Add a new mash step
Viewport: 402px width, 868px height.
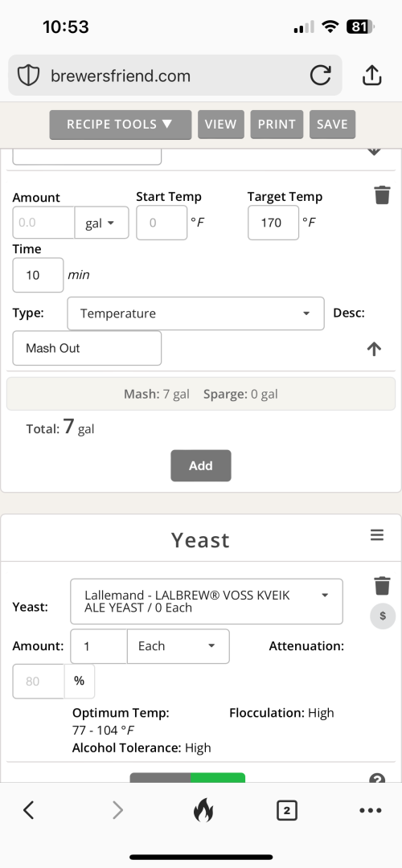coord(200,465)
